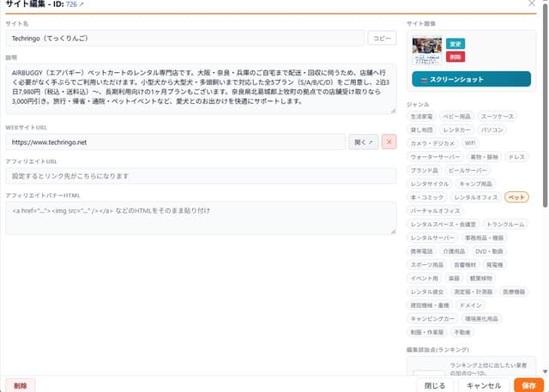Enable the レンタルオフィス genre tag
This screenshot has width=549, height=392.
[476, 197]
